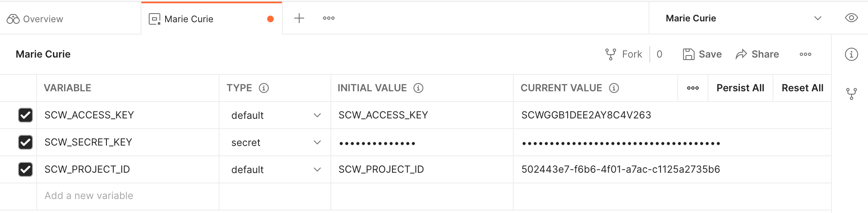This screenshot has height=213, width=868.
Task: Select the Marie Curie environment tab
Action: point(189,19)
